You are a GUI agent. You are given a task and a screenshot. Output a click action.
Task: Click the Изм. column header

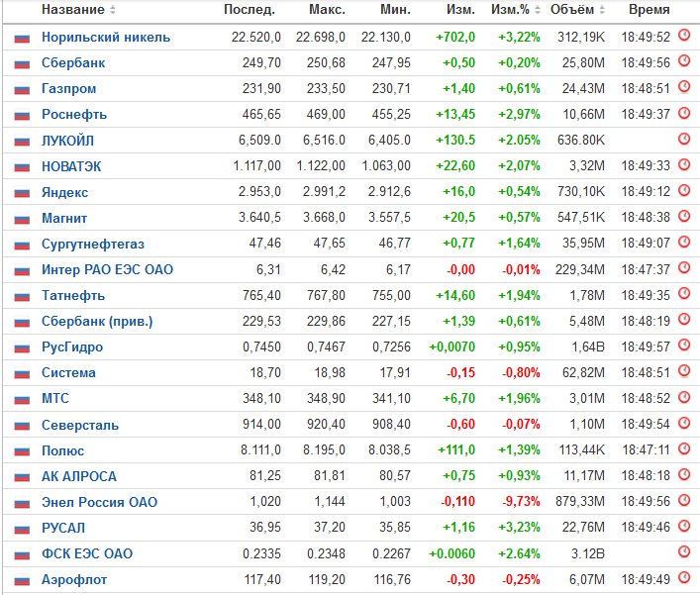pos(460,9)
